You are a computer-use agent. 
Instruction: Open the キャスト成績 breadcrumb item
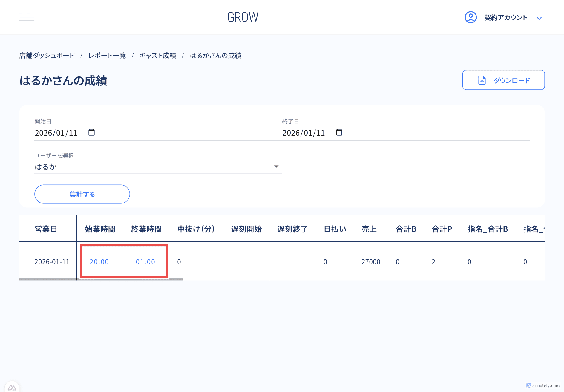coord(158,56)
